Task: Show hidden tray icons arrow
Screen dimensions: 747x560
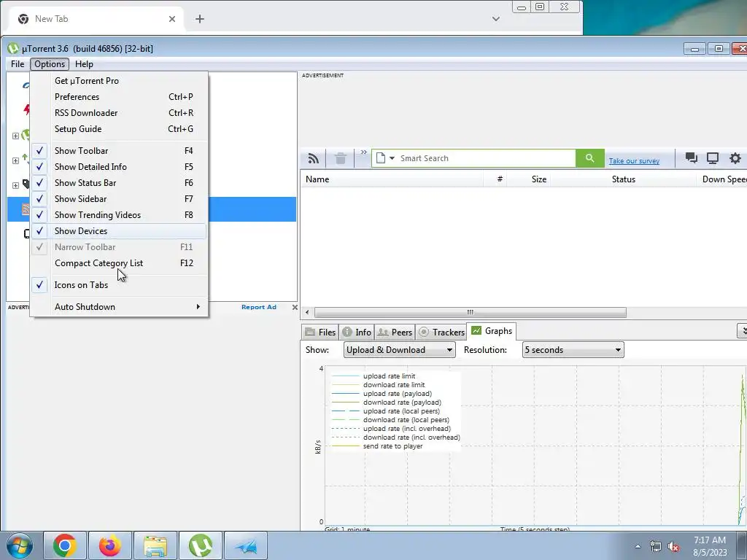Action: [x=638, y=546]
